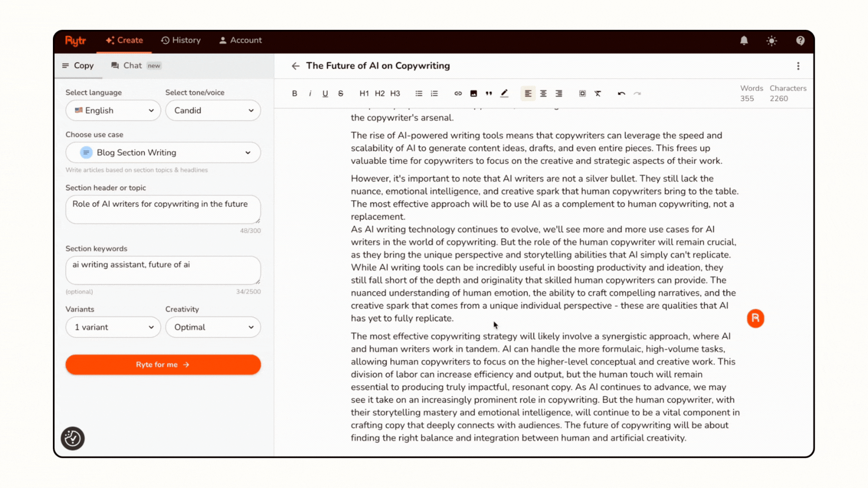868x488 pixels.
Task: Open the History menu
Action: [181, 40]
